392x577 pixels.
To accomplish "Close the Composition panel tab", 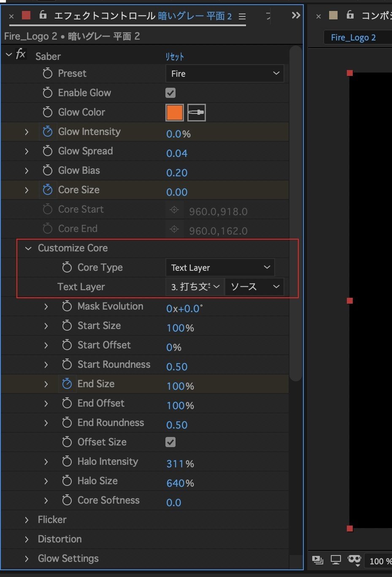I will click(319, 16).
